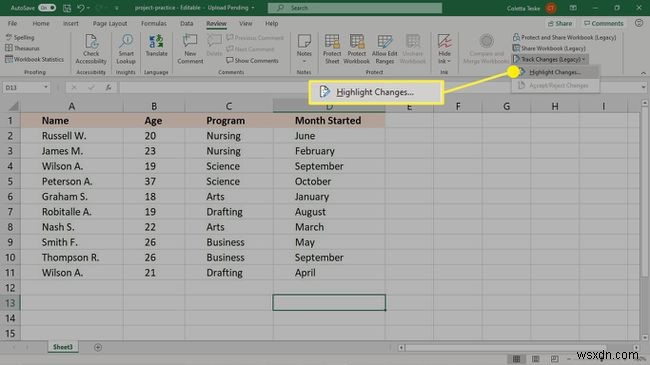Open the Page Layout tab

110,24
